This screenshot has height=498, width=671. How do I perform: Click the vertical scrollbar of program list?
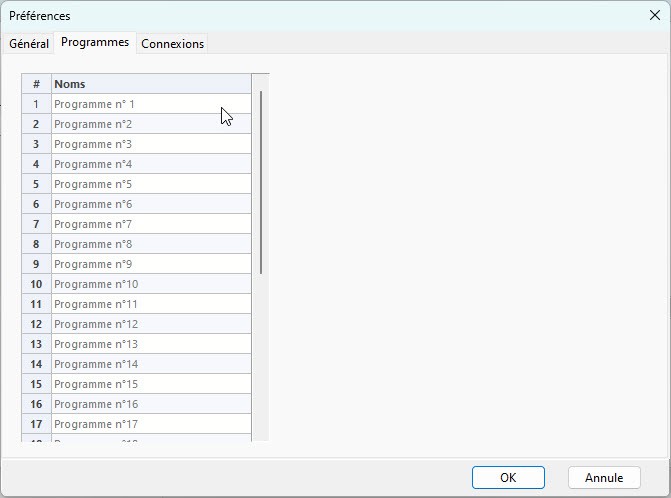(261, 180)
